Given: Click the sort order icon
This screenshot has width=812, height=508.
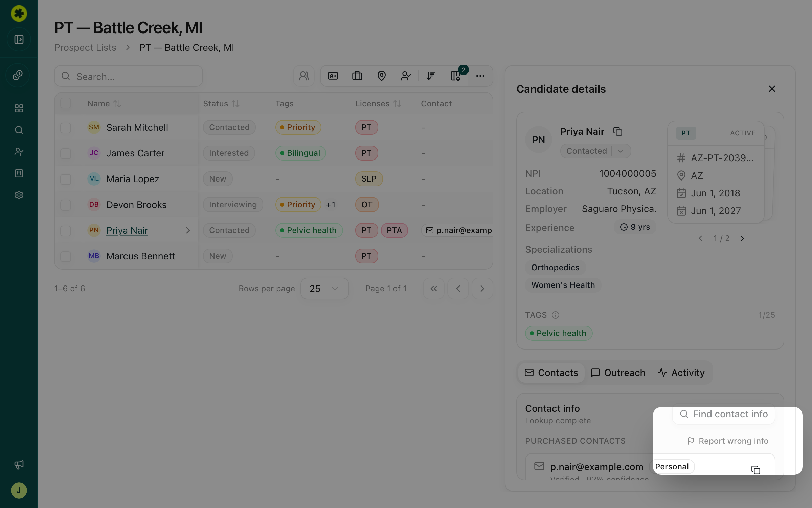Looking at the screenshot, I should pos(431,76).
